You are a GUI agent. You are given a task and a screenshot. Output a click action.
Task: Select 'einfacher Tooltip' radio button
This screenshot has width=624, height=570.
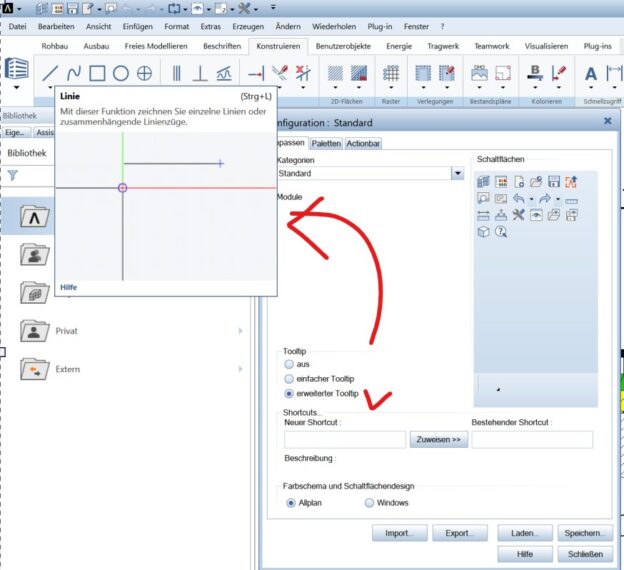tap(290, 379)
